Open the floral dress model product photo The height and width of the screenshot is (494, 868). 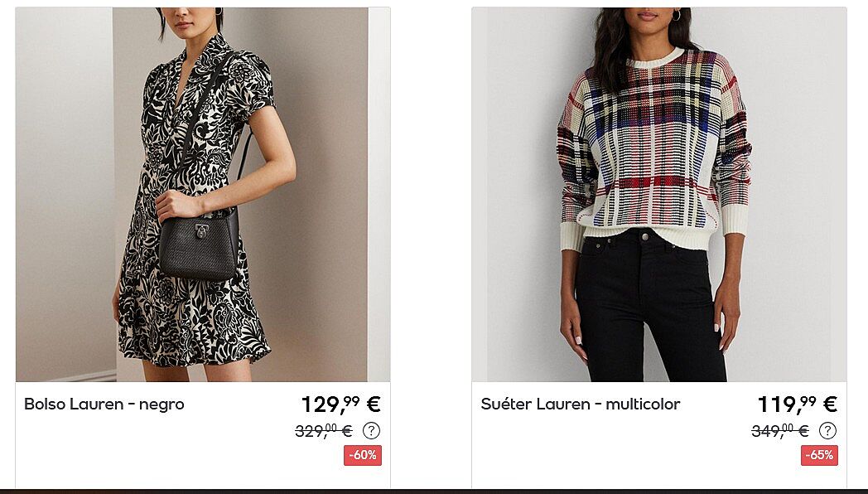[203, 195]
